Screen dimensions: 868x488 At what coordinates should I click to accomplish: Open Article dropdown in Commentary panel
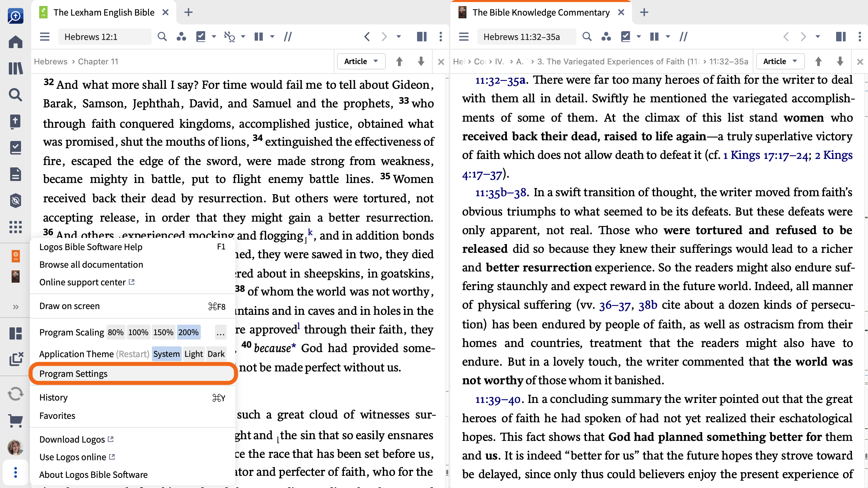pyautogui.click(x=780, y=61)
